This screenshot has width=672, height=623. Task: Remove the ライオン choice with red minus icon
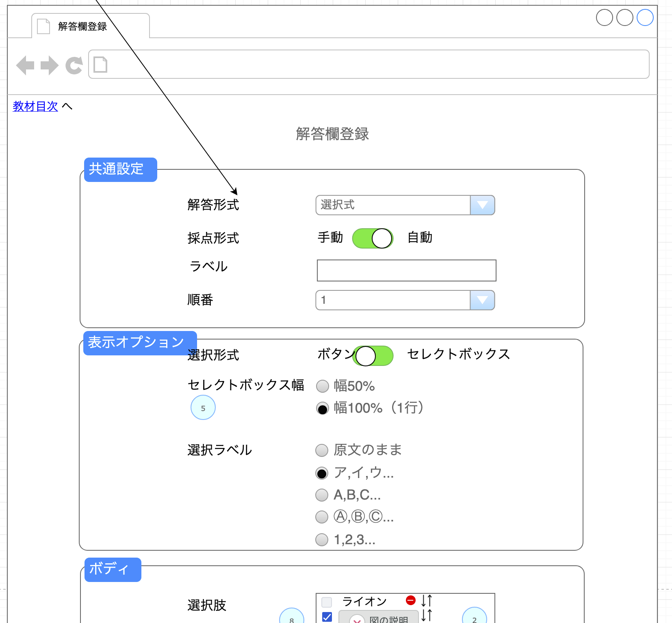click(411, 600)
